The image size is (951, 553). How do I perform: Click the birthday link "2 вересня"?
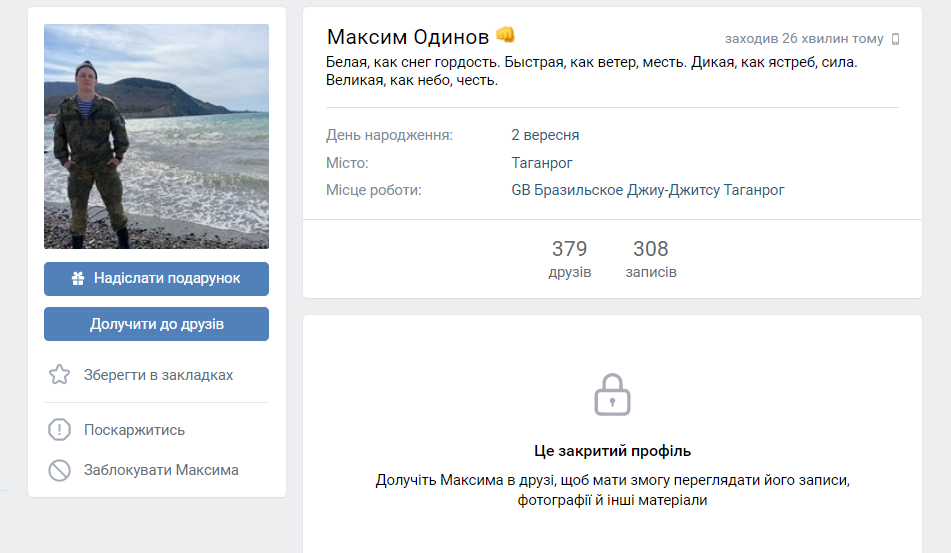[545, 135]
